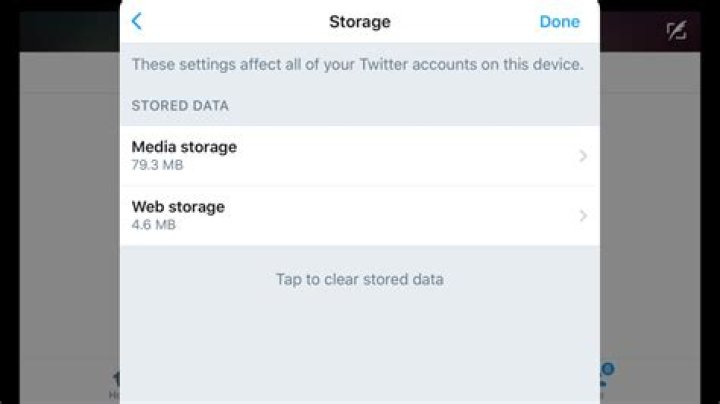Click the dimmed compose tweet icon

[x=676, y=31]
